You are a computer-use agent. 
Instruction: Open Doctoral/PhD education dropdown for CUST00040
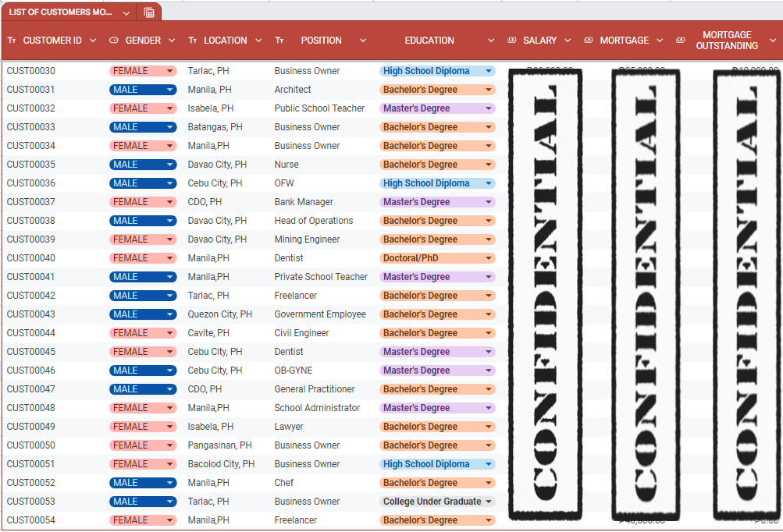click(x=437, y=258)
